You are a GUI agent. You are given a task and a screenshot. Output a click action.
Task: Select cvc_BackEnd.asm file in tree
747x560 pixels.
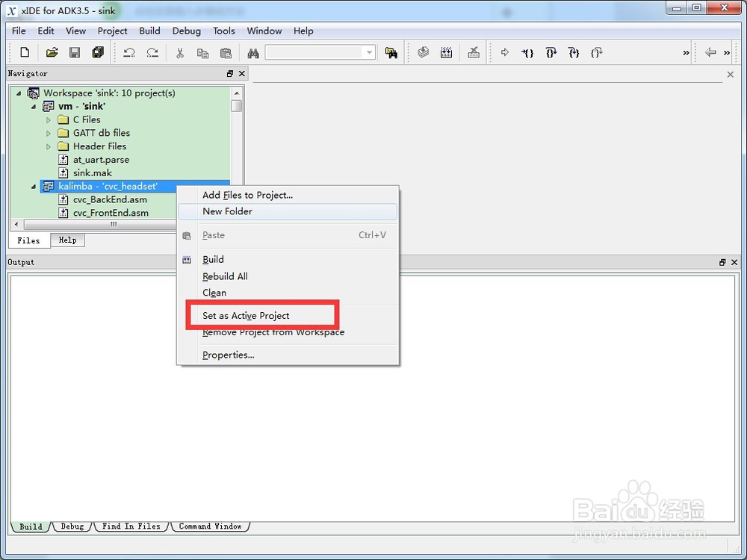pos(110,200)
